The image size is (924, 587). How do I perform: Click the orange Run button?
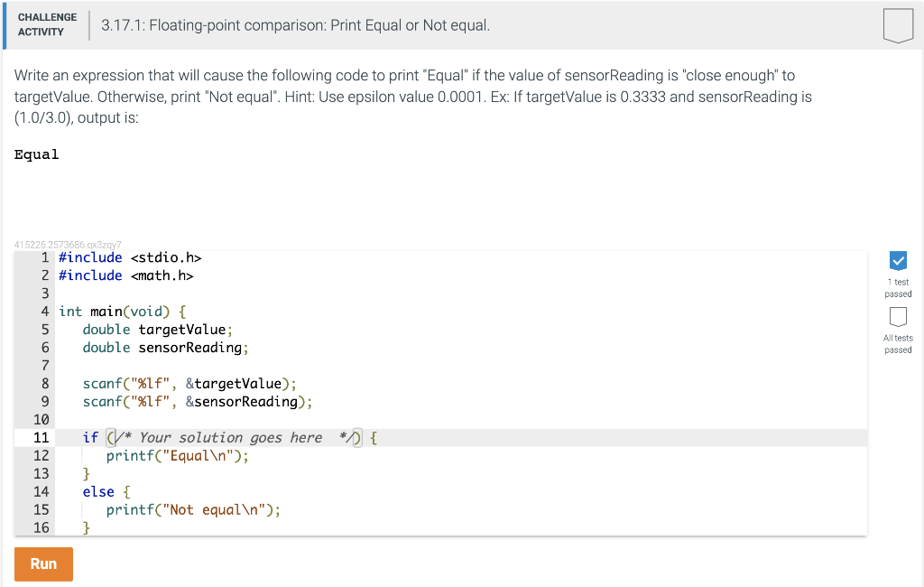(43, 564)
